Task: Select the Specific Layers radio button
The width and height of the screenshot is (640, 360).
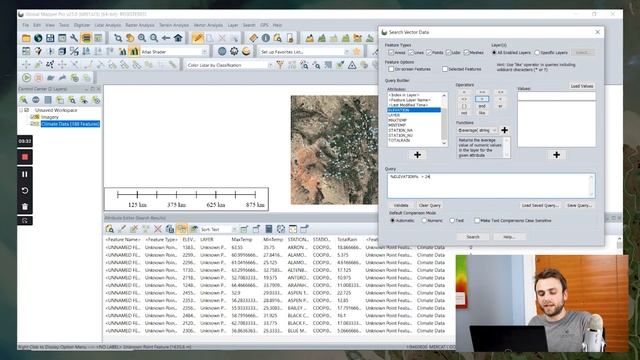Action: point(537,53)
